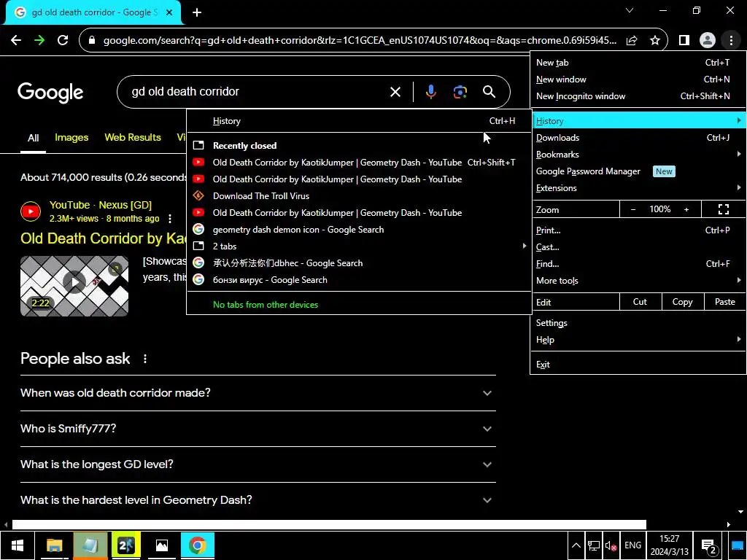The image size is (747, 560).
Task: Expand 'When was old death corridor made?'
Action: tap(258, 393)
